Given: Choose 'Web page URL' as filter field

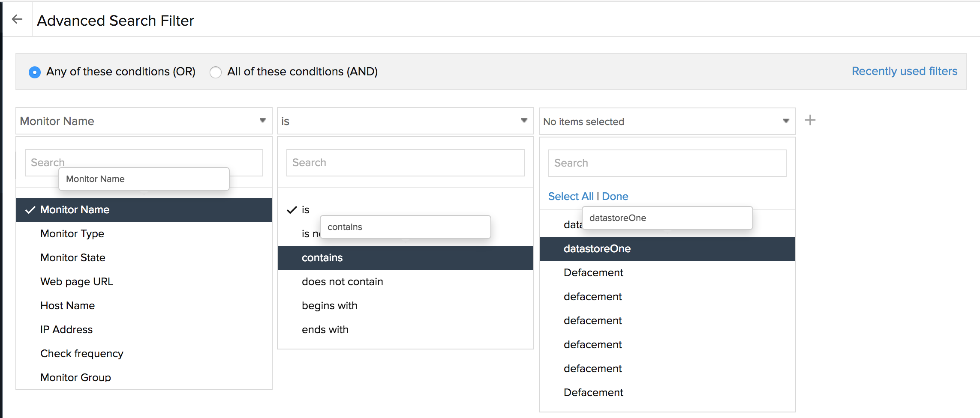Looking at the screenshot, I should tap(76, 281).
